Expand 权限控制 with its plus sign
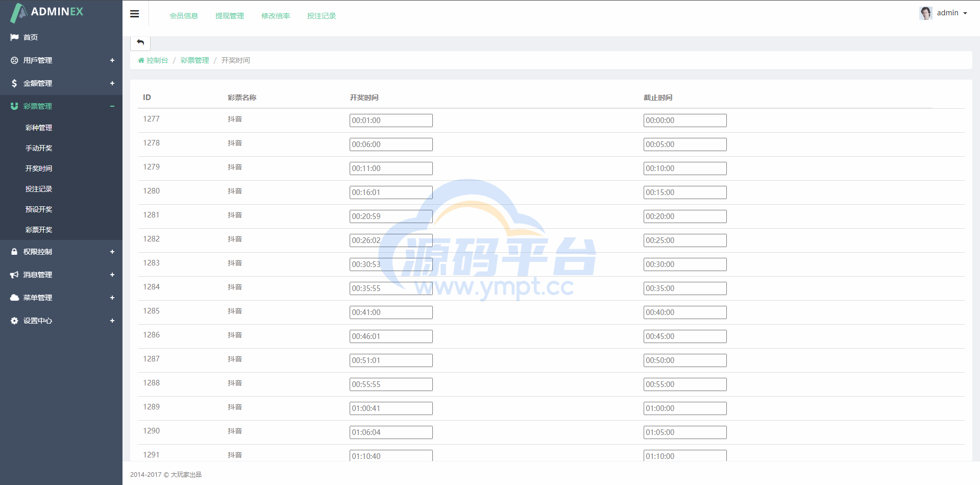Image resolution: width=980 pixels, height=485 pixels. (x=112, y=252)
